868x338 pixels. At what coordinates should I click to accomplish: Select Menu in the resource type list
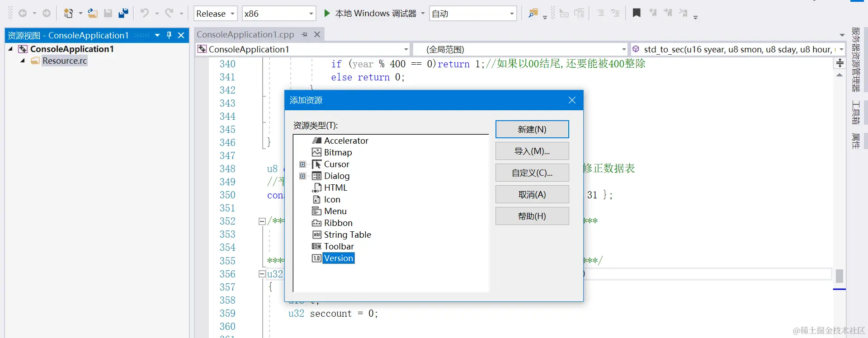coord(330,211)
